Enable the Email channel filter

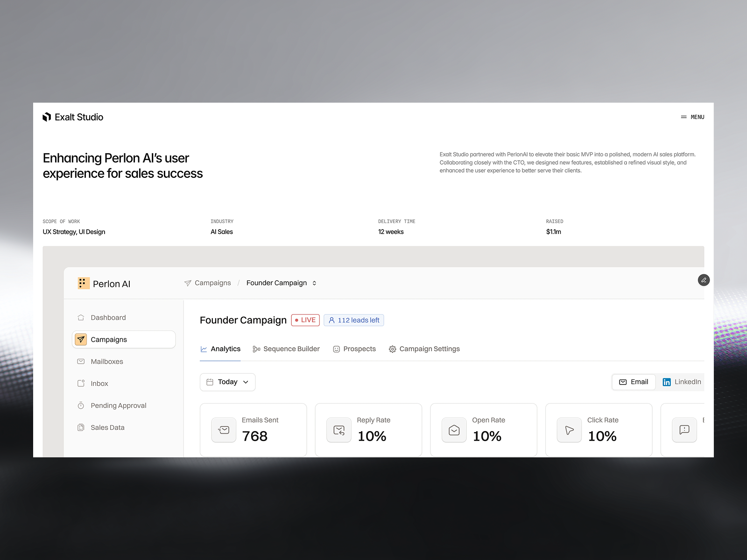pyautogui.click(x=633, y=382)
